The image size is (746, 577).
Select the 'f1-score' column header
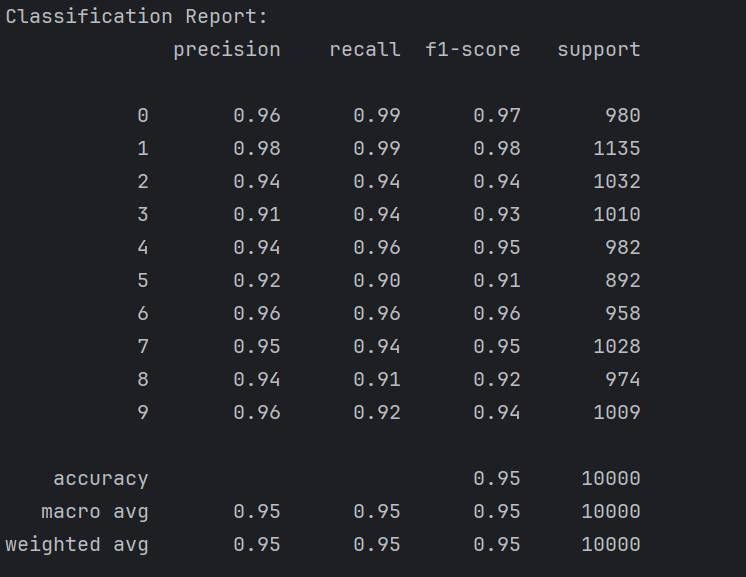[473, 50]
